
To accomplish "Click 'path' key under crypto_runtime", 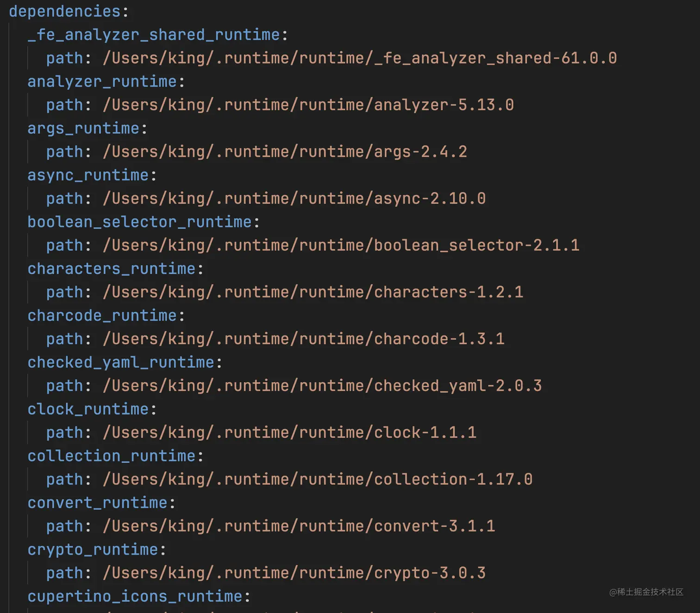I will [65, 574].
